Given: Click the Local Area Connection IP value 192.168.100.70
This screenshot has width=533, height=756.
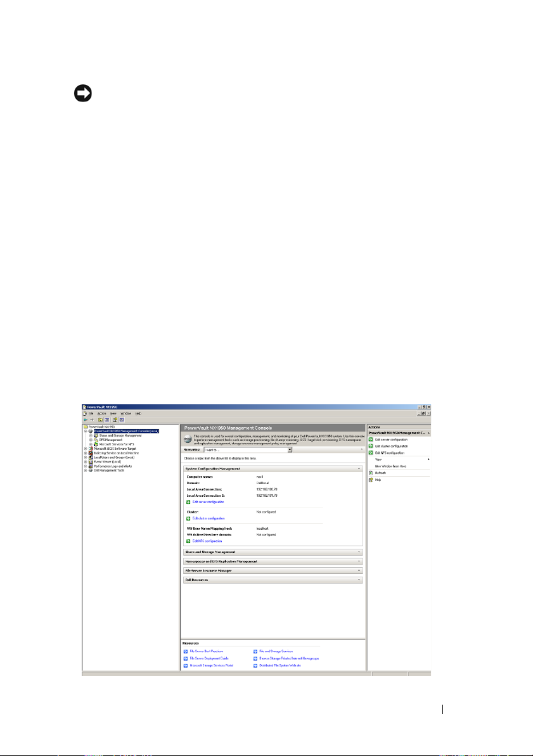Looking at the screenshot, I should coord(267,489).
